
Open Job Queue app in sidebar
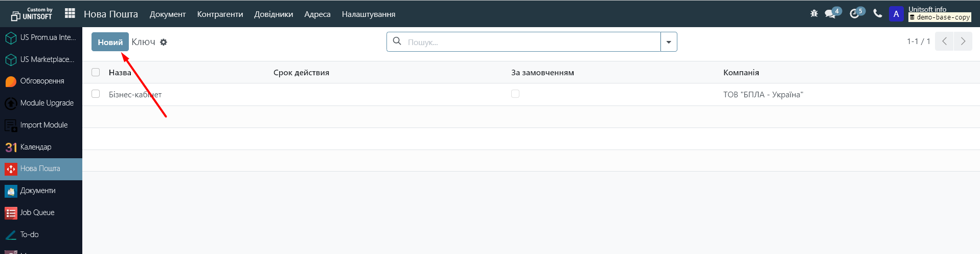coord(41,213)
